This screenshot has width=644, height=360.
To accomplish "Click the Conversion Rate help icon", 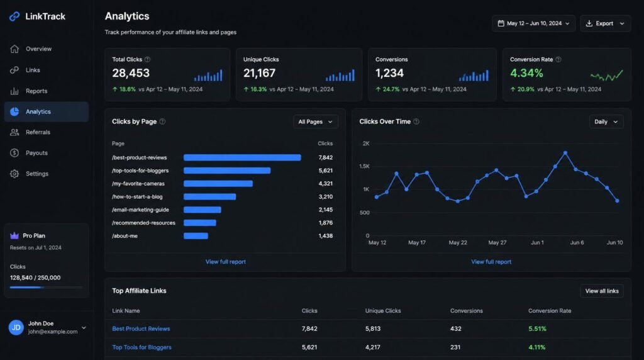I will click(x=558, y=60).
